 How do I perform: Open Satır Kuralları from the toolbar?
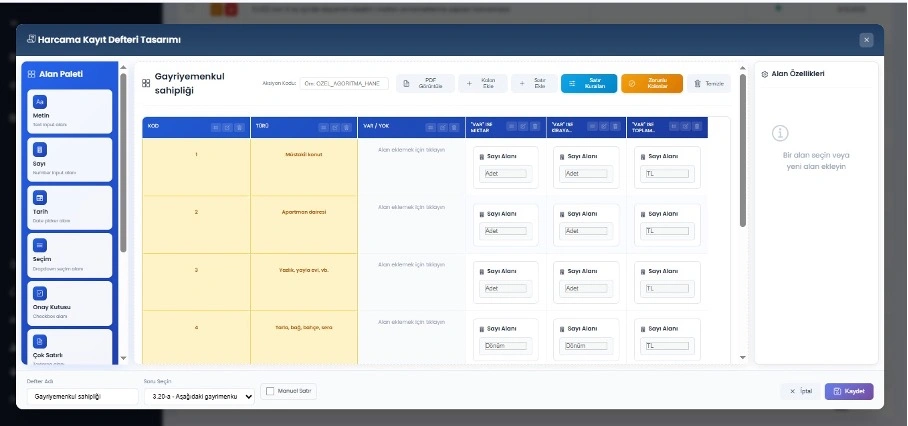click(x=588, y=84)
